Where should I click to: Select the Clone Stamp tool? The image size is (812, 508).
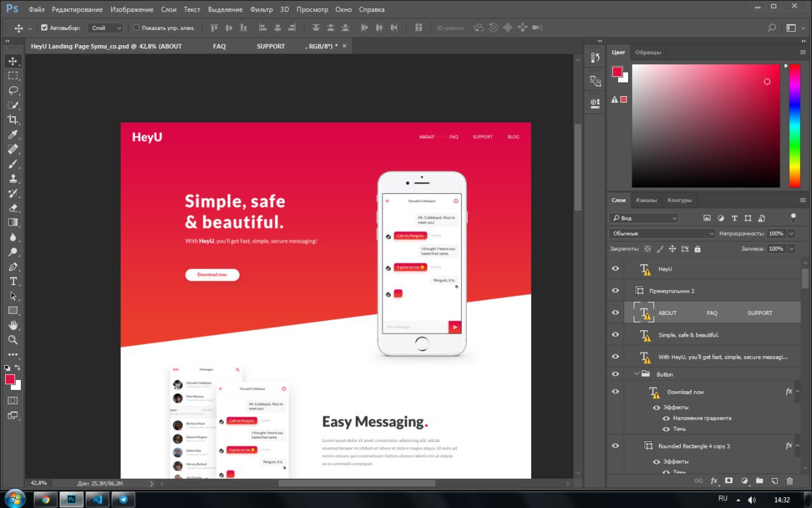(x=13, y=178)
